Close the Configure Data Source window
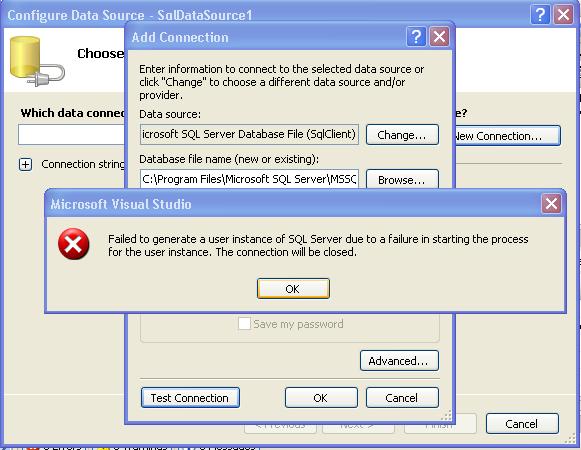Screen dimensions: 581x450 563,15
